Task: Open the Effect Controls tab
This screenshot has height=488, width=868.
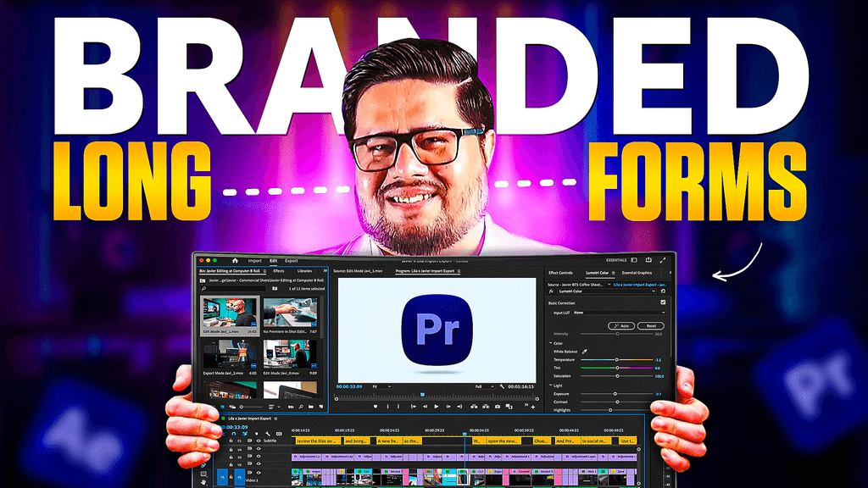Action: coord(560,273)
